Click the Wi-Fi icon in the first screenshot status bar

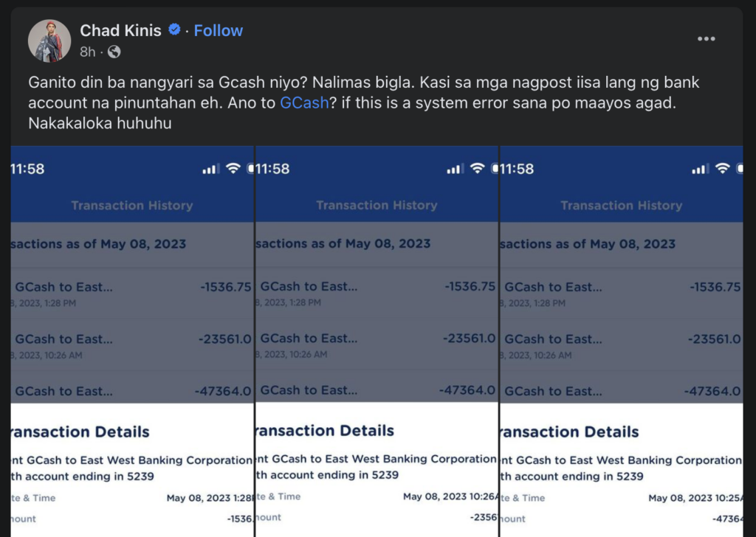click(233, 168)
